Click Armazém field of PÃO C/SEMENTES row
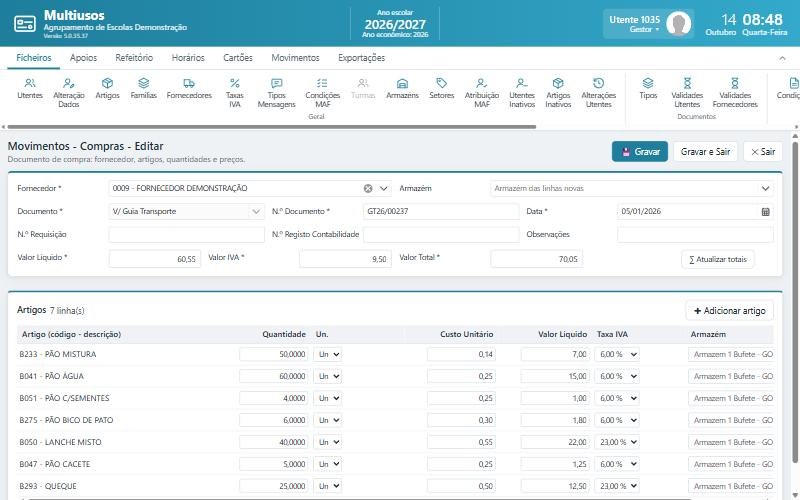The width and height of the screenshot is (800, 500). point(731,398)
